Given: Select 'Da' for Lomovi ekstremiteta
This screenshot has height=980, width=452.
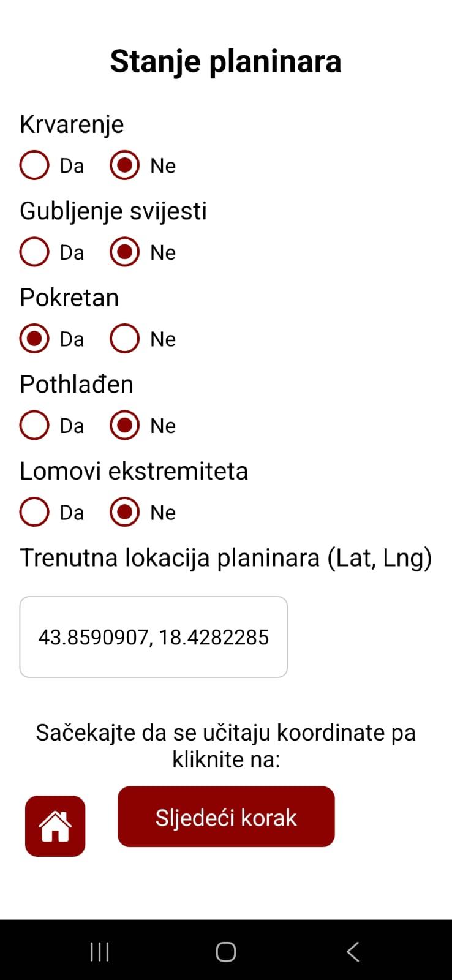Looking at the screenshot, I should [x=34, y=512].
